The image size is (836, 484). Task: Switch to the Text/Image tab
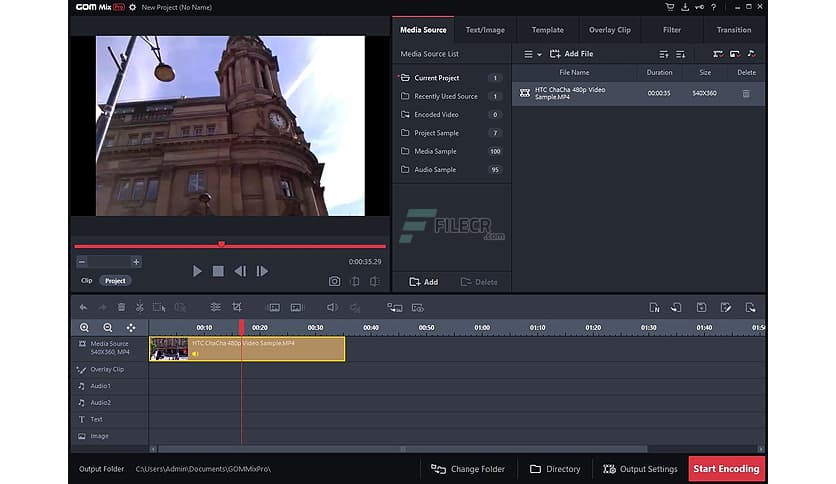(485, 30)
